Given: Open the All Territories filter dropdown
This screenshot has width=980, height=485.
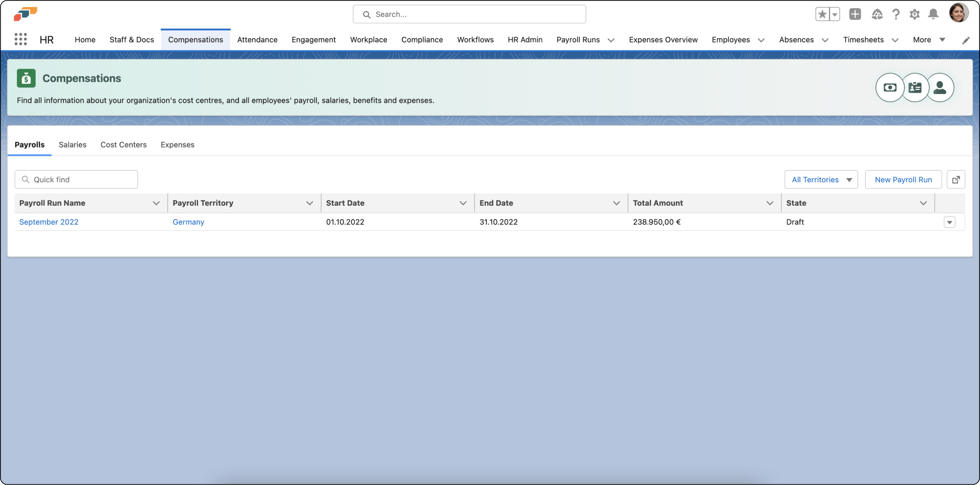Looking at the screenshot, I should (821, 179).
